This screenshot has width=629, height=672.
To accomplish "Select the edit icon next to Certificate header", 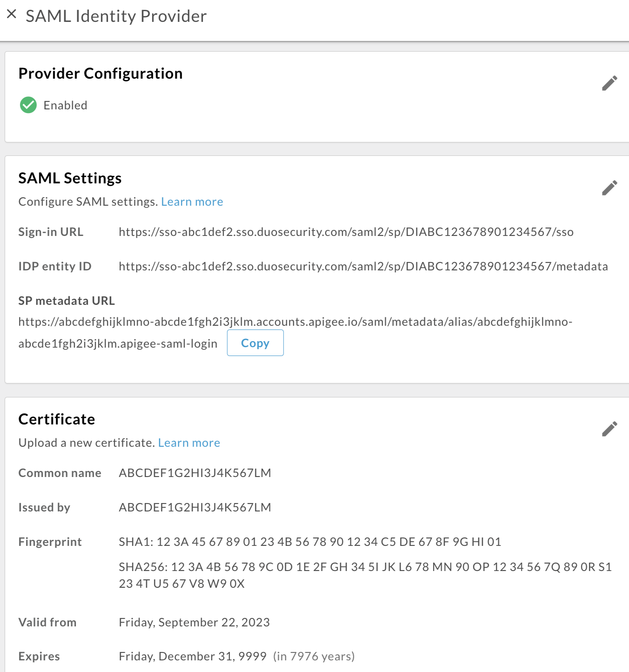I will pyautogui.click(x=610, y=428).
